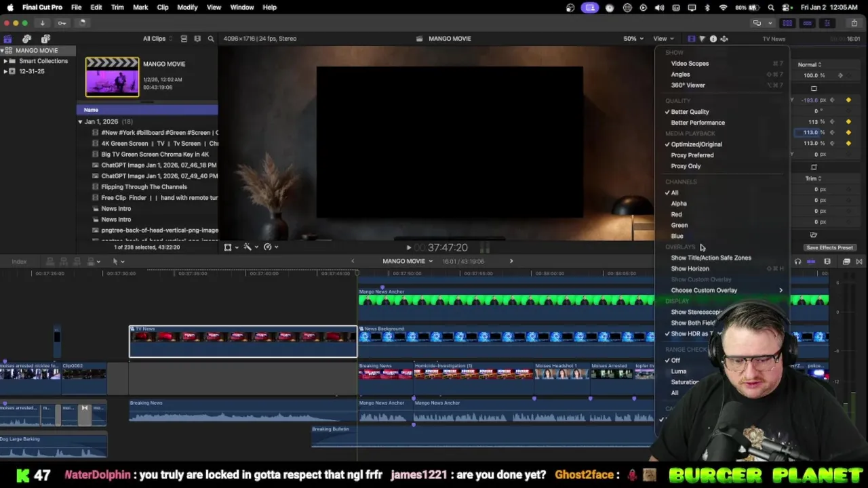Click the Name column header

point(147,110)
